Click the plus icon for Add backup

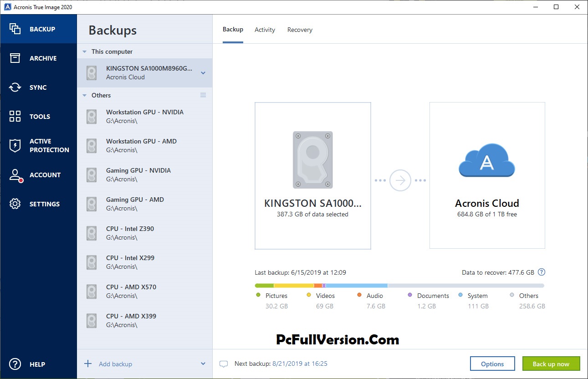(88, 364)
